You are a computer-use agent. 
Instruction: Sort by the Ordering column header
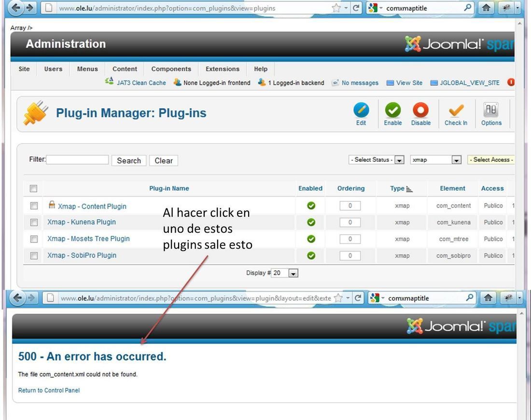coord(351,188)
